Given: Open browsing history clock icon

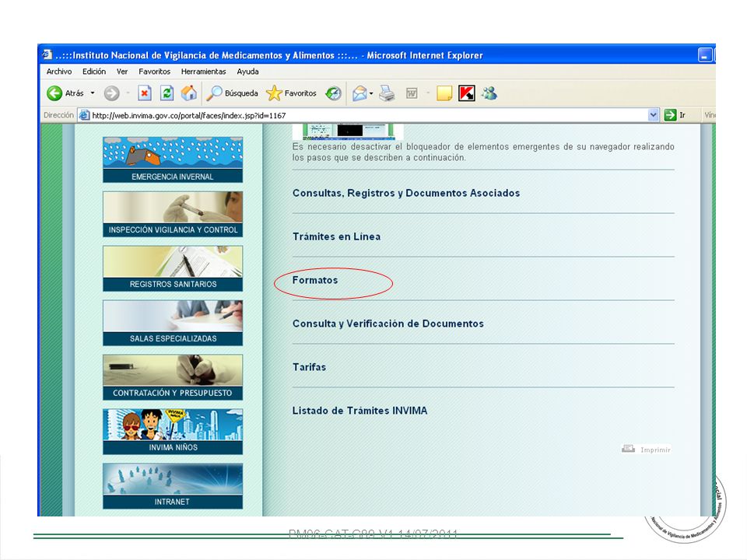Looking at the screenshot, I should [334, 93].
